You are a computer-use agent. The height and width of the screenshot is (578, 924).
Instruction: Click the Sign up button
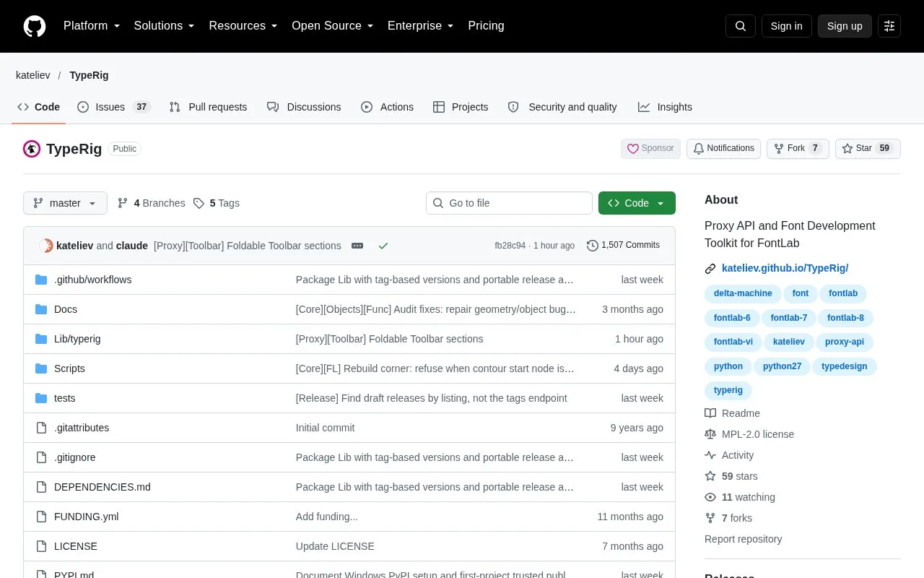(x=845, y=26)
